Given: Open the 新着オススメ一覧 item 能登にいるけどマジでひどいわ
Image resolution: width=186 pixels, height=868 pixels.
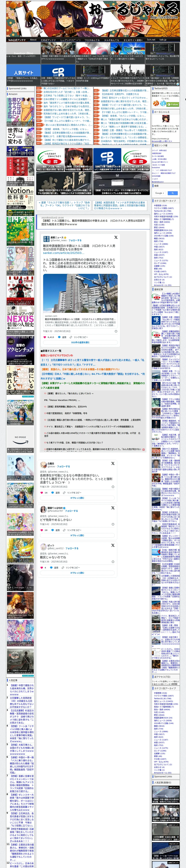Looking at the screenshot, I should point(57,355).
